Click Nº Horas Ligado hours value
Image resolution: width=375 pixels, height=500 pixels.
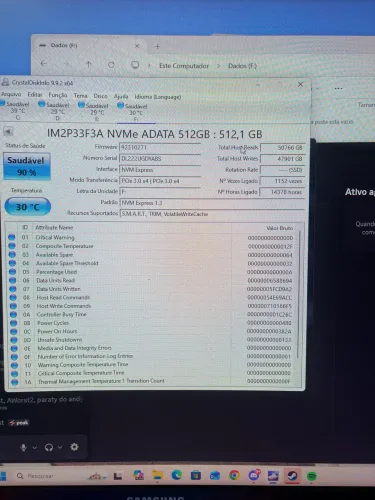pyautogui.click(x=282, y=192)
